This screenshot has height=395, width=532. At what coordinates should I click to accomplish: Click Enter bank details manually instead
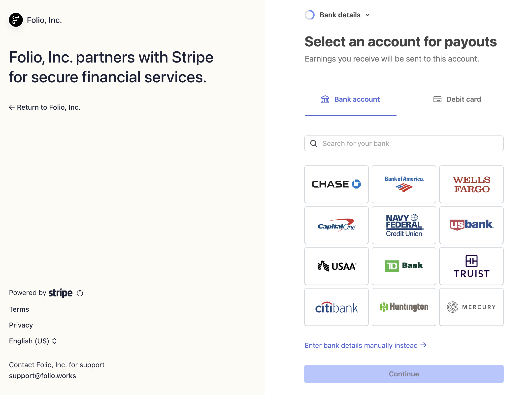[x=365, y=345]
